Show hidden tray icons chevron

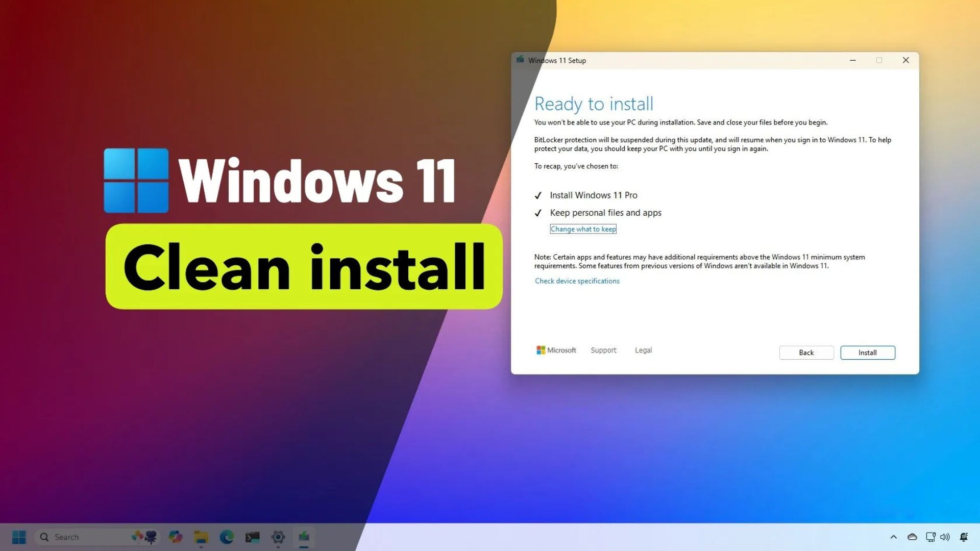click(x=893, y=537)
